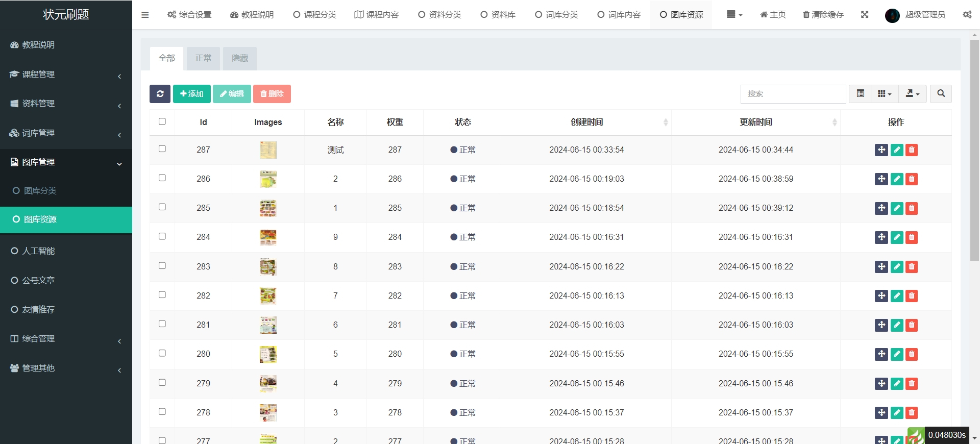The height and width of the screenshot is (444, 980).
Task: Click the green 添加 button
Action: tap(192, 94)
